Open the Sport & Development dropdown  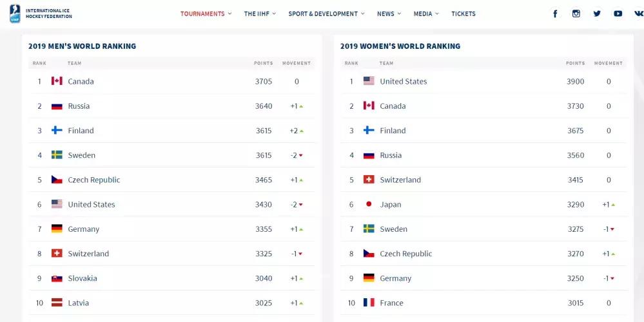[x=326, y=14]
